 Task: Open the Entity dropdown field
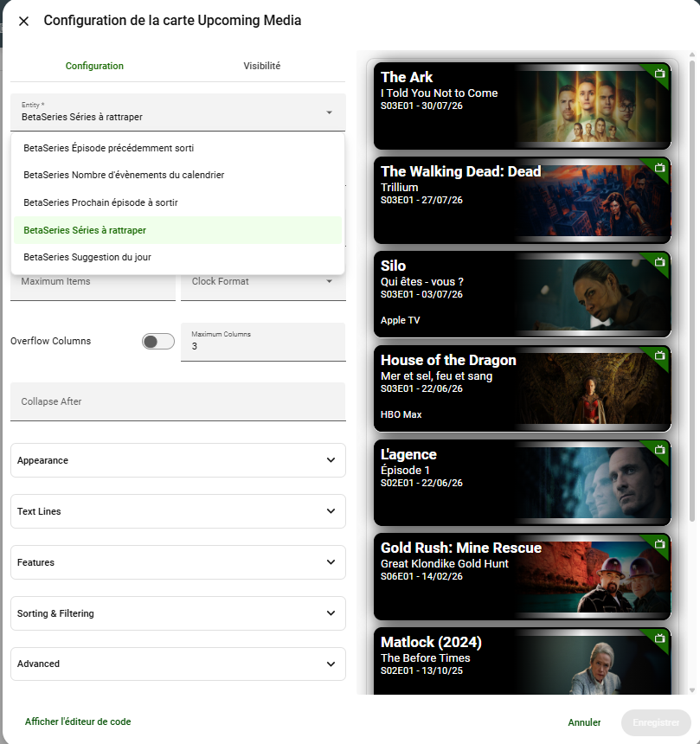click(x=178, y=112)
